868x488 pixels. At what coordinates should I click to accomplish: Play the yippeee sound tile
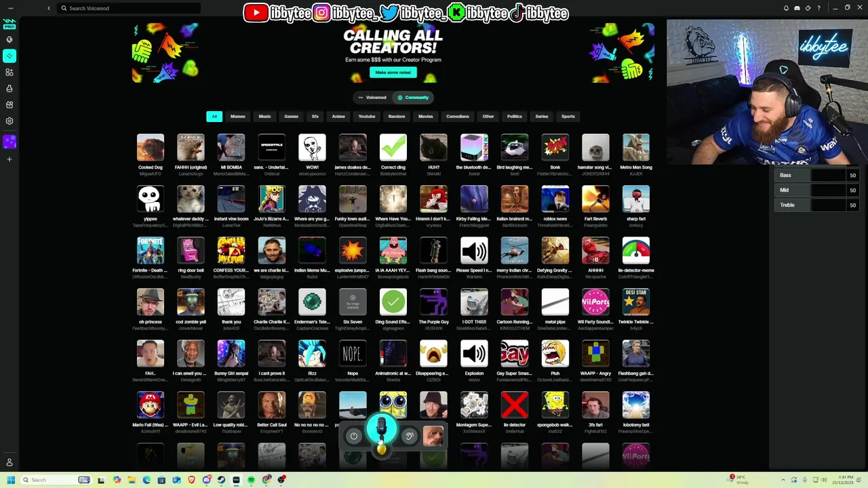(x=151, y=199)
